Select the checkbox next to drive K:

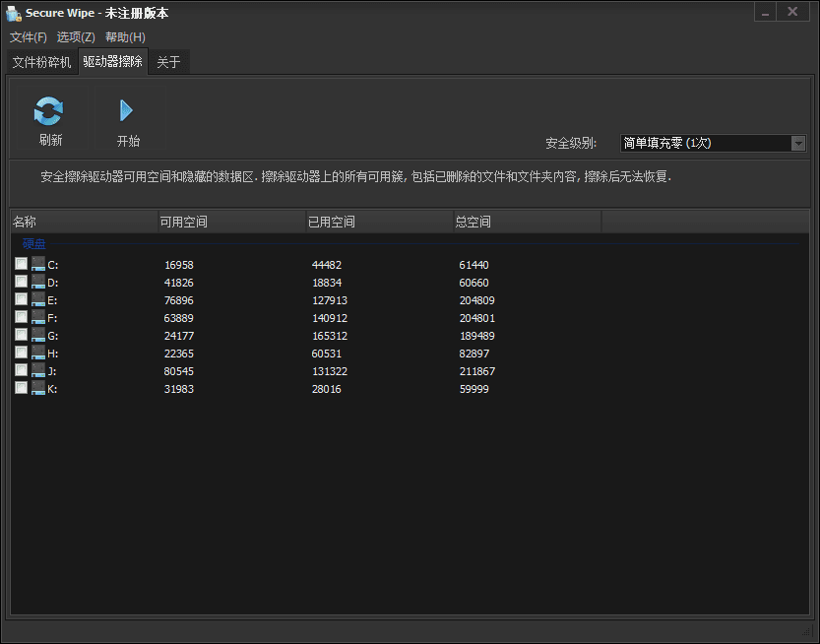21,387
